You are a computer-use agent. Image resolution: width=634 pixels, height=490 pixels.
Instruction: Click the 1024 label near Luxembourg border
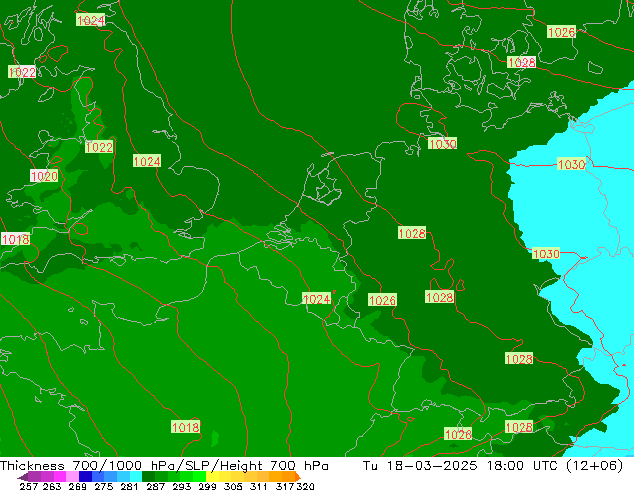coord(317,299)
